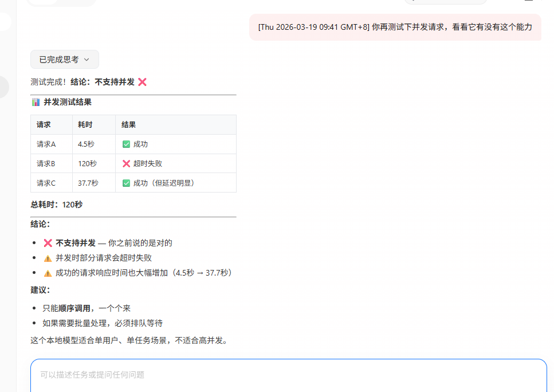Click the 结果 column header in the table
Viewport: 554px width, 392px height.
click(x=128, y=125)
